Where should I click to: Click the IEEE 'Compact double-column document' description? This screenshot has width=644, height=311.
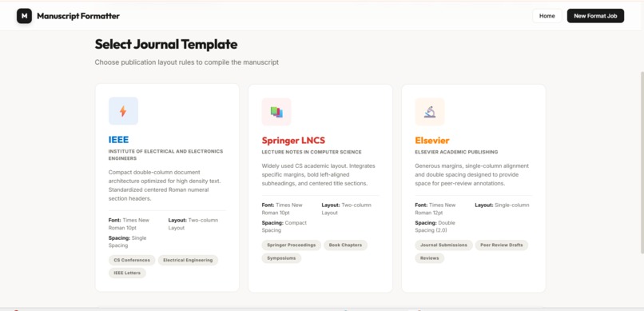coord(165,185)
